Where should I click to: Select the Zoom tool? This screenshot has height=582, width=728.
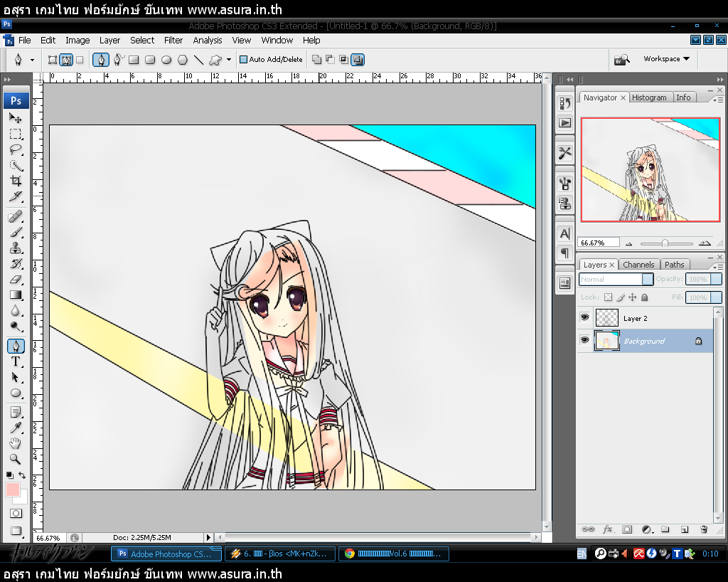16,460
